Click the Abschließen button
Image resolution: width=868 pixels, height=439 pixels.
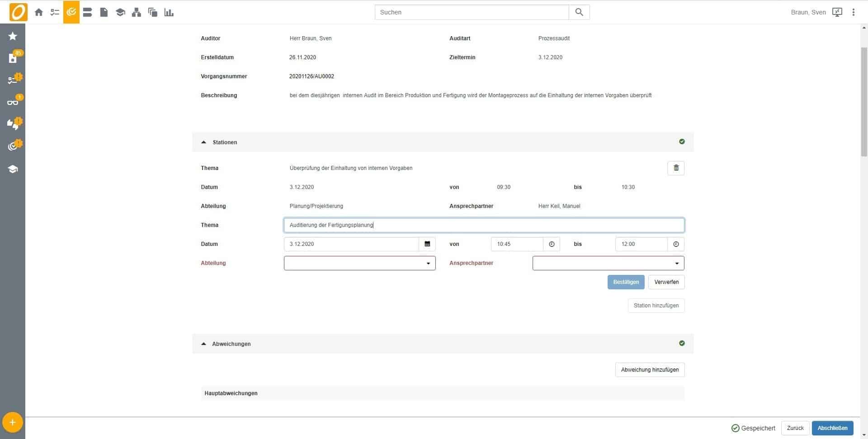click(x=832, y=428)
